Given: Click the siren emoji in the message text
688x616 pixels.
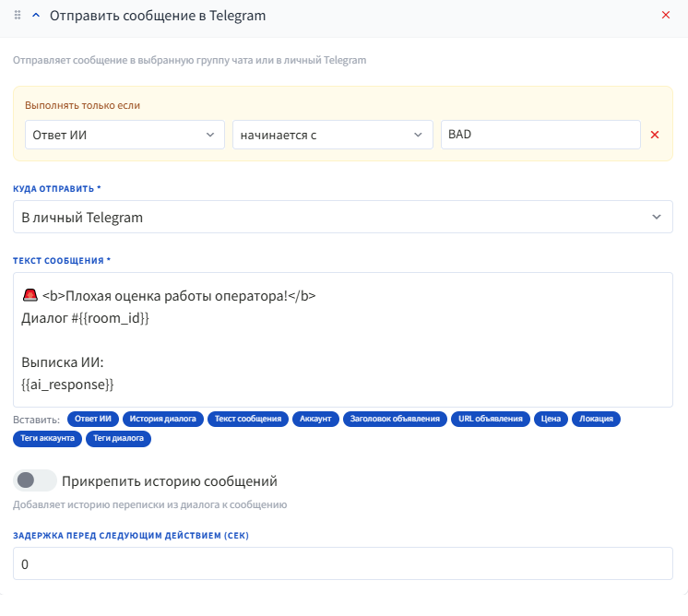Looking at the screenshot, I should [30, 295].
